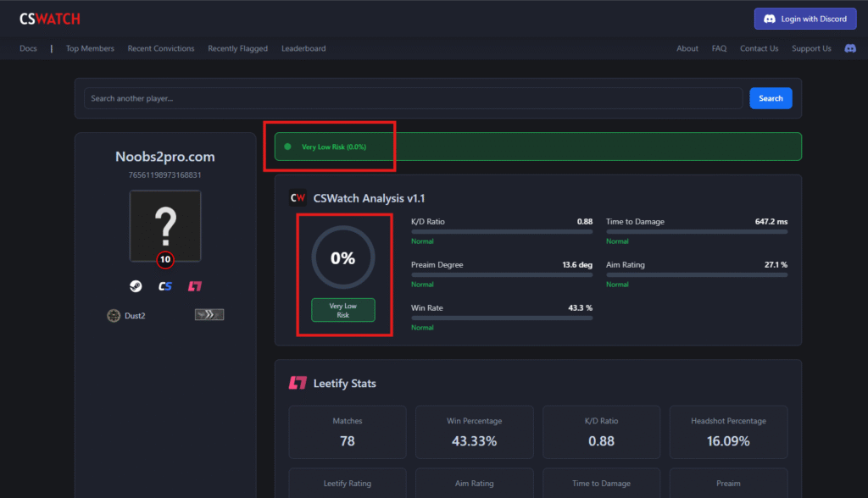Image resolution: width=868 pixels, height=498 pixels.
Task: Click the 43.3 % Win Rate value
Action: 580,307
